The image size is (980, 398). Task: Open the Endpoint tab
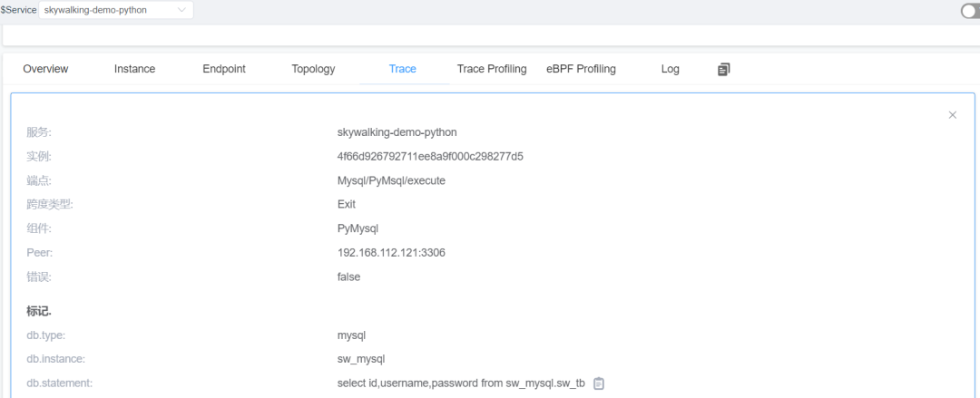tap(224, 69)
